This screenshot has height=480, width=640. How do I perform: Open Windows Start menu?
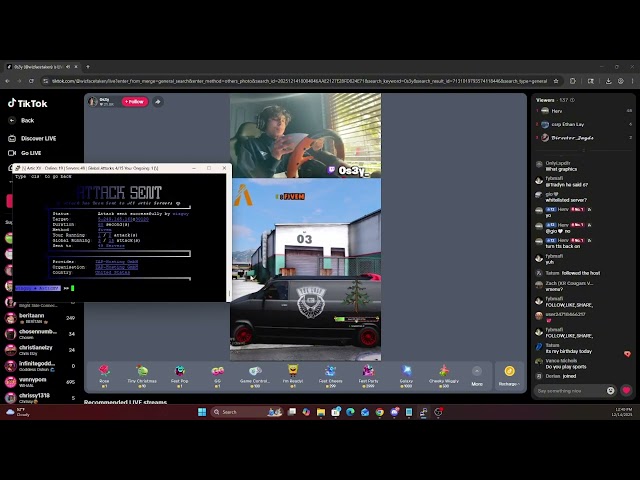(202, 412)
